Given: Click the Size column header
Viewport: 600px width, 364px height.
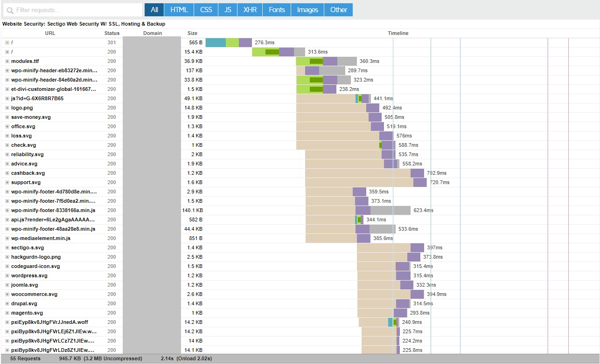Looking at the screenshot, I should click(x=192, y=33).
